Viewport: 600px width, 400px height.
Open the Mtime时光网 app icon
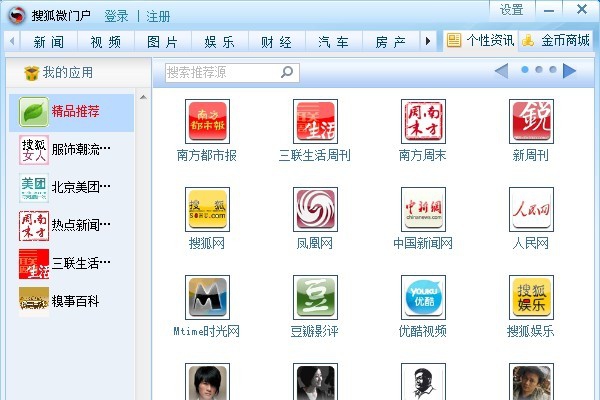pyautogui.click(x=207, y=297)
